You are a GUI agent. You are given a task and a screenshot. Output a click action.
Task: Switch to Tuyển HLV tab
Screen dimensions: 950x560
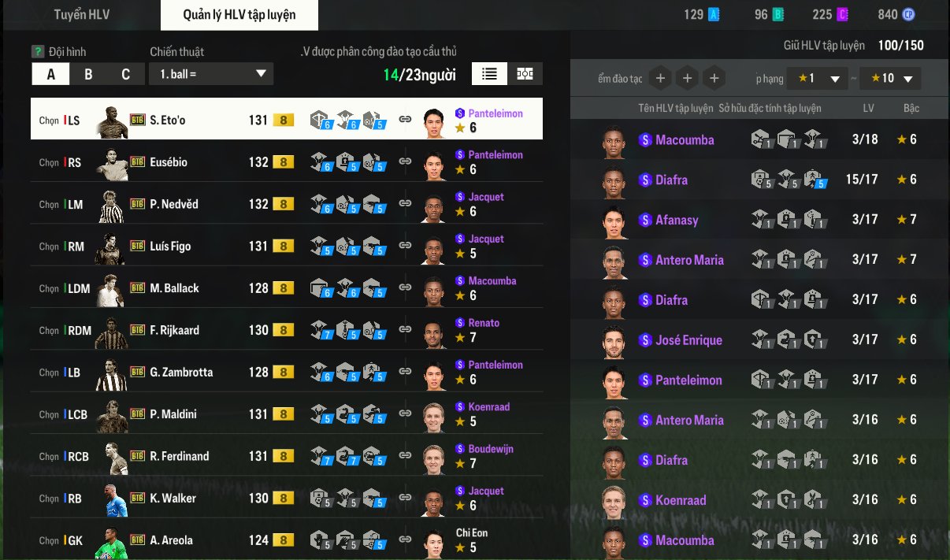click(x=82, y=14)
